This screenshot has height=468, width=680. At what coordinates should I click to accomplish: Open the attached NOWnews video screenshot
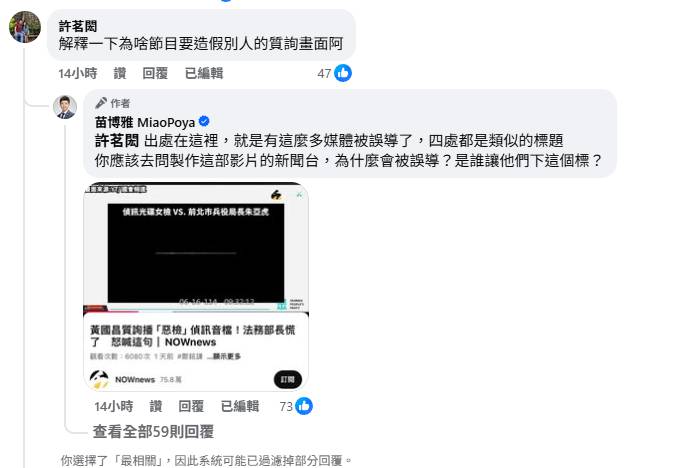click(196, 287)
